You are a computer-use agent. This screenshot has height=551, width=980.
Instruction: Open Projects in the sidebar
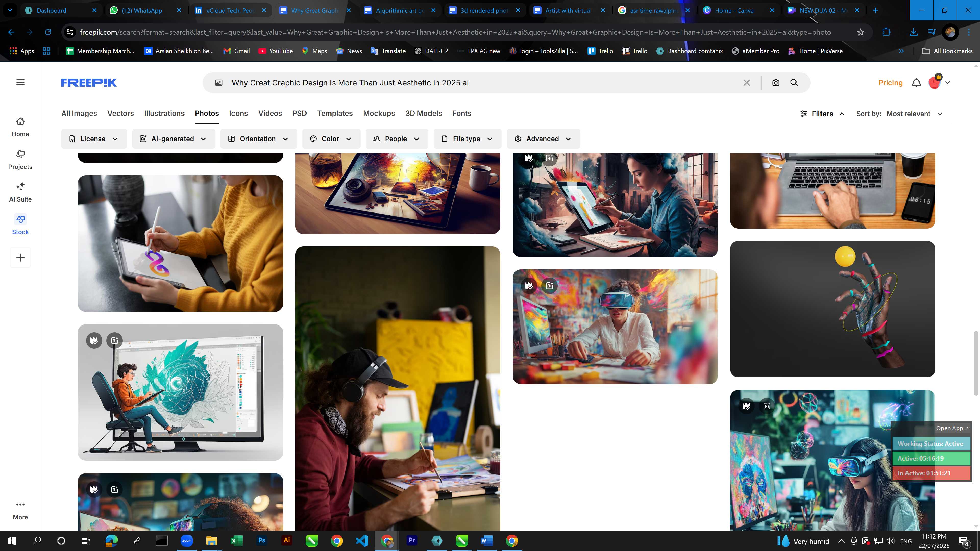[20, 160]
